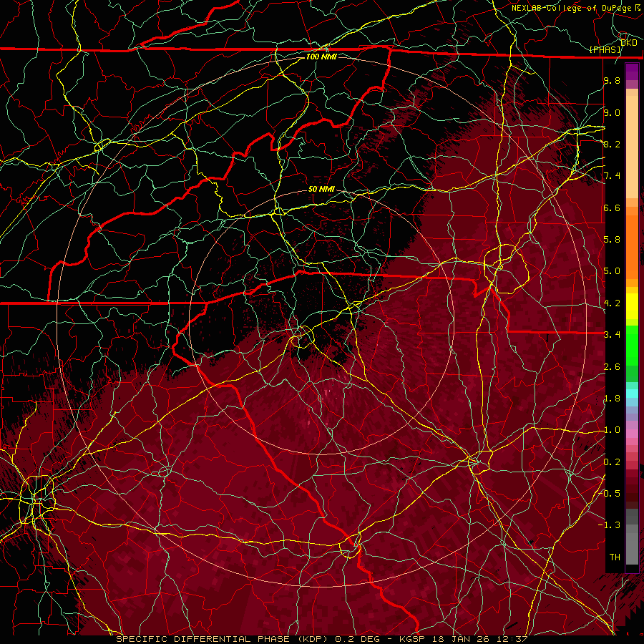Select the yellow segment of the color bar
Image resolution: width=644 pixels, height=644 pixels.
(x=632, y=306)
